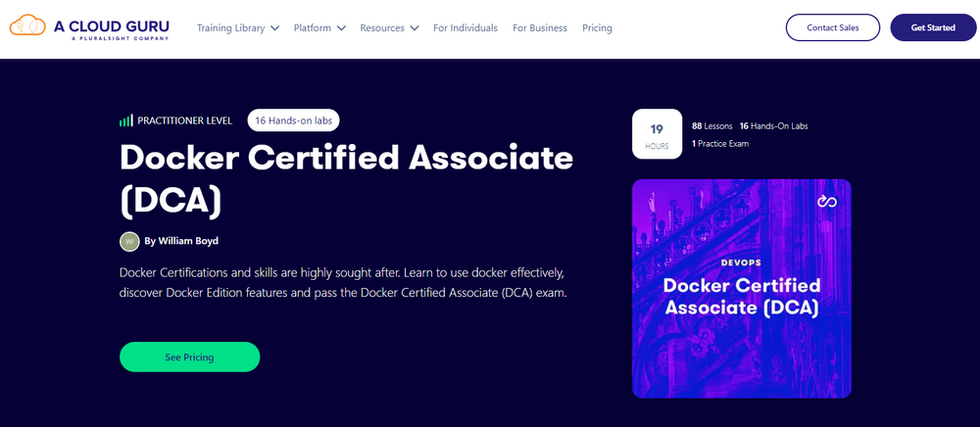Click the 16 Hands-On Labs stat text
This screenshot has width=980, height=427.
tap(774, 126)
